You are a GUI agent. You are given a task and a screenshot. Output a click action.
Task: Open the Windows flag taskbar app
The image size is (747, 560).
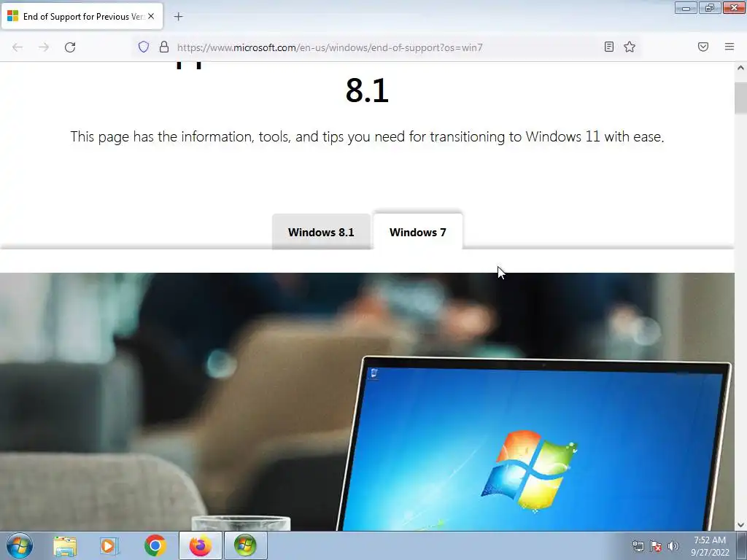[245, 546]
